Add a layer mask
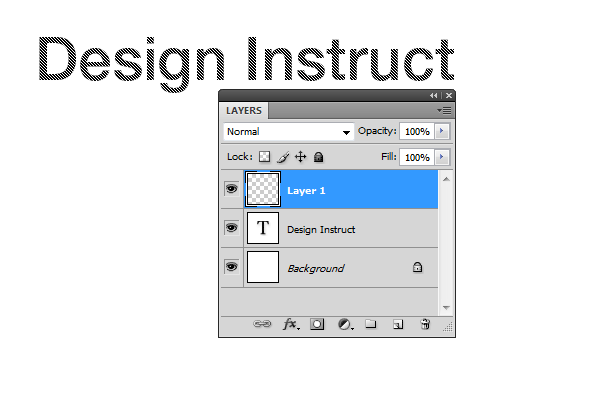Screen dimensions: 596x393 pos(317,324)
